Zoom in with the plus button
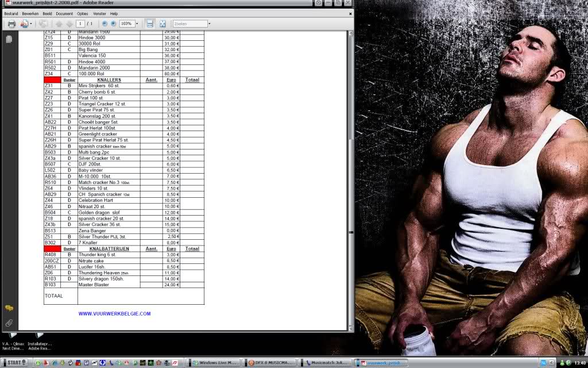The height and width of the screenshot is (368, 588). point(113,24)
